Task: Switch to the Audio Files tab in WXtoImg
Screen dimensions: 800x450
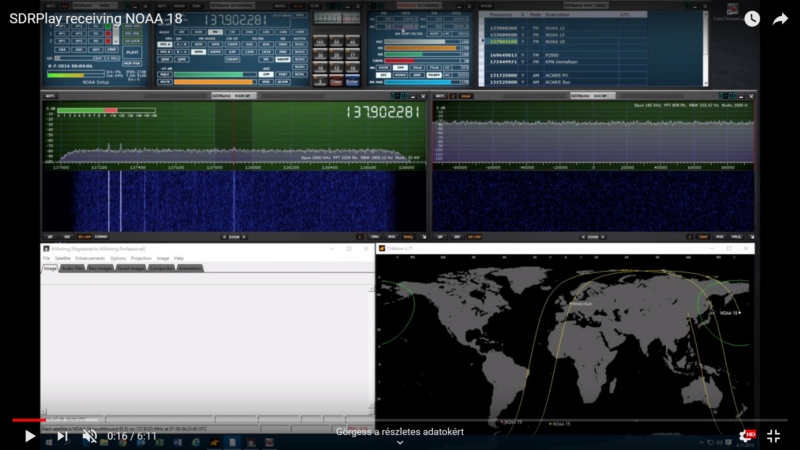Action: [x=72, y=268]
